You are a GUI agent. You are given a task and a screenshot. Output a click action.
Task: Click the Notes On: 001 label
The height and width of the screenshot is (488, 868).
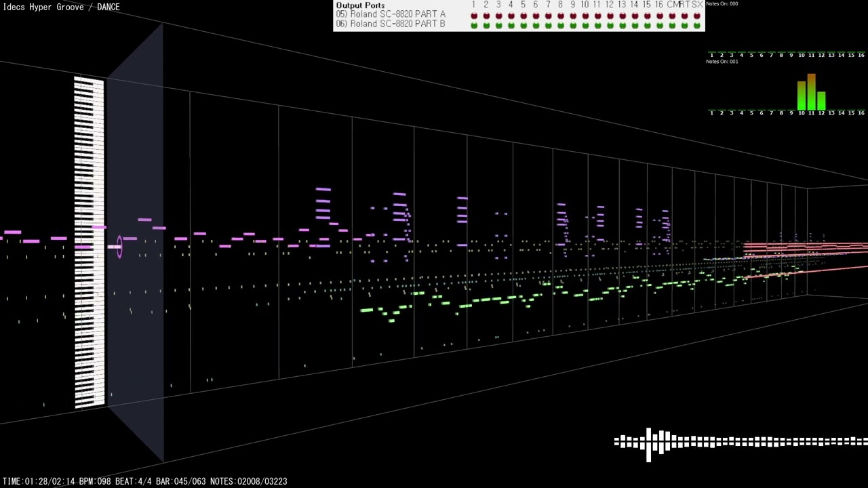click(722, 62)
